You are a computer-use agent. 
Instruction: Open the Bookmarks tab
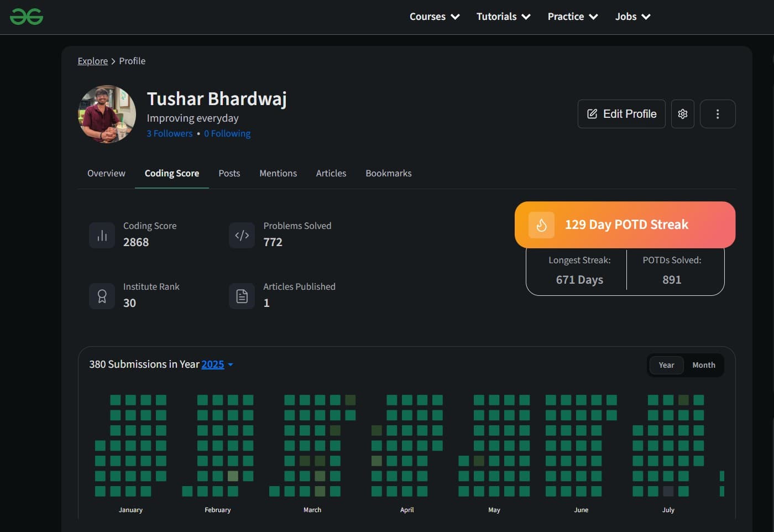388,173
